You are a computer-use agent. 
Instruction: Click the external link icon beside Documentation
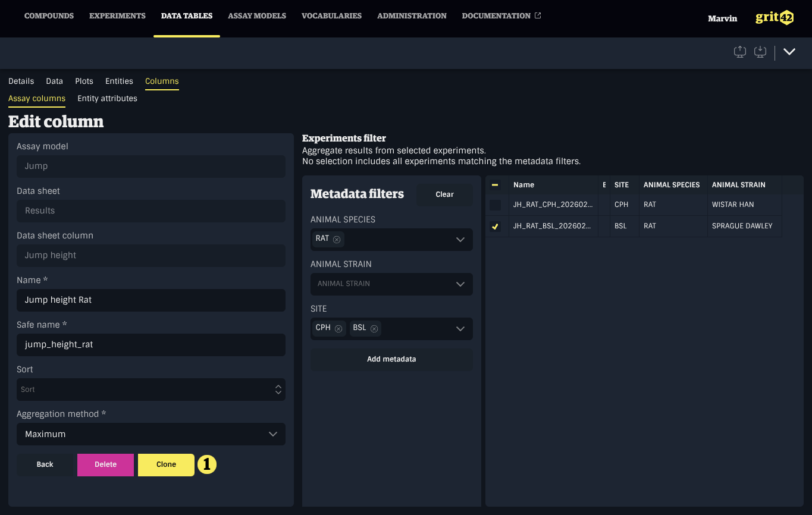538,15
